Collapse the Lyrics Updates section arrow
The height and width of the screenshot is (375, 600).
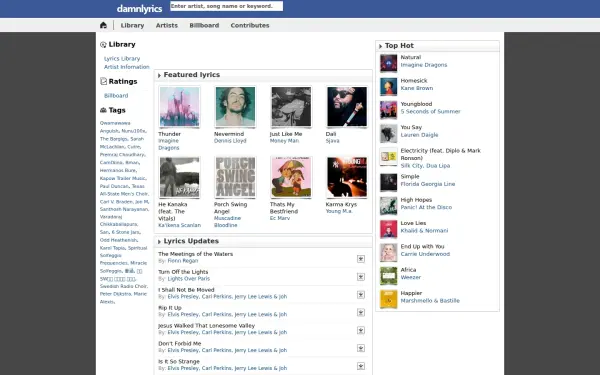(x=159, y=242)
